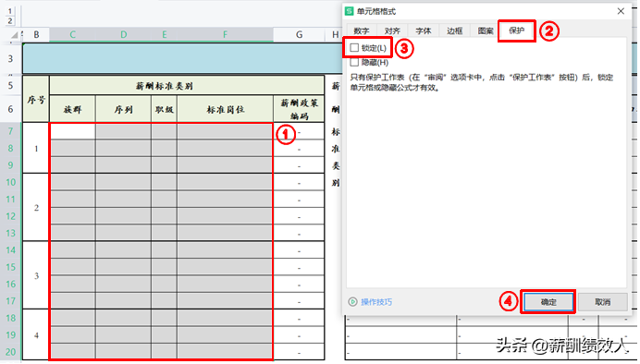Toggle the 隐藏(H) checkbox

[x=354, y=63]
